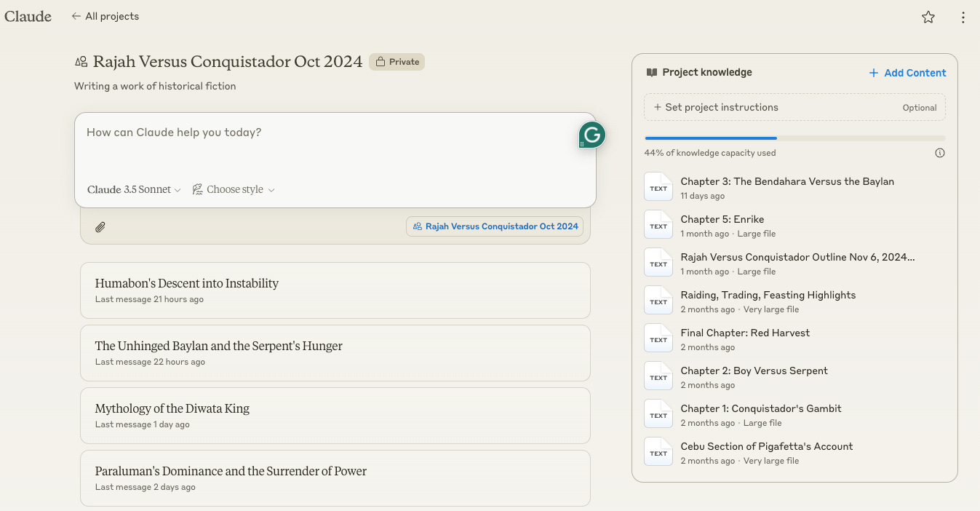This screenshot has width=980, height=511.
Task: Click the capacity info icon
Action: point(940,153)
